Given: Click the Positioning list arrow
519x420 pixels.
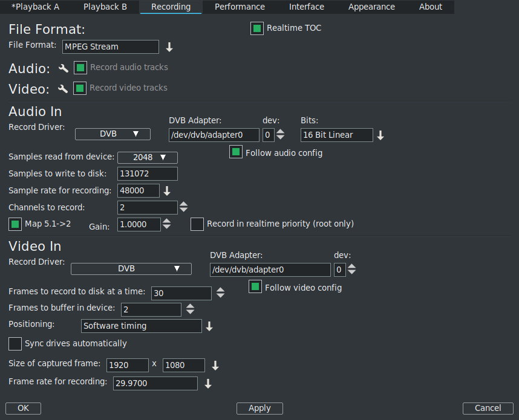Looking at the screenshot, I should pos(209,326).
